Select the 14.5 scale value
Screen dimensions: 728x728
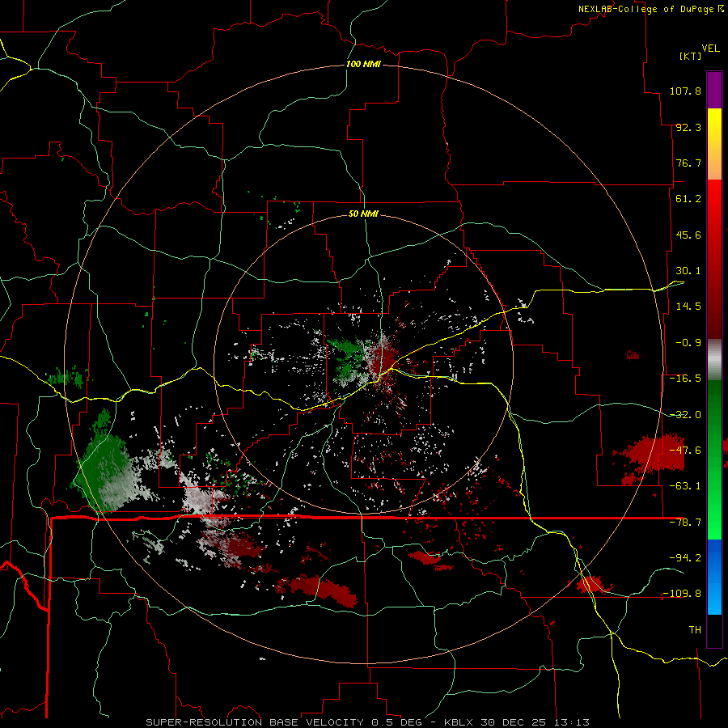click(x=688, y=307)
